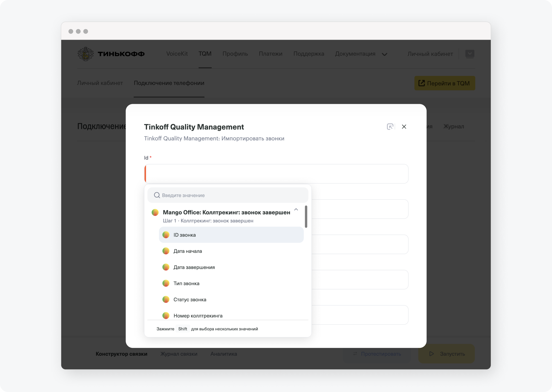Viewport: 552px width, 392px height.
Task: Click Личный кабинет link in top header
Action: [430, 54]
